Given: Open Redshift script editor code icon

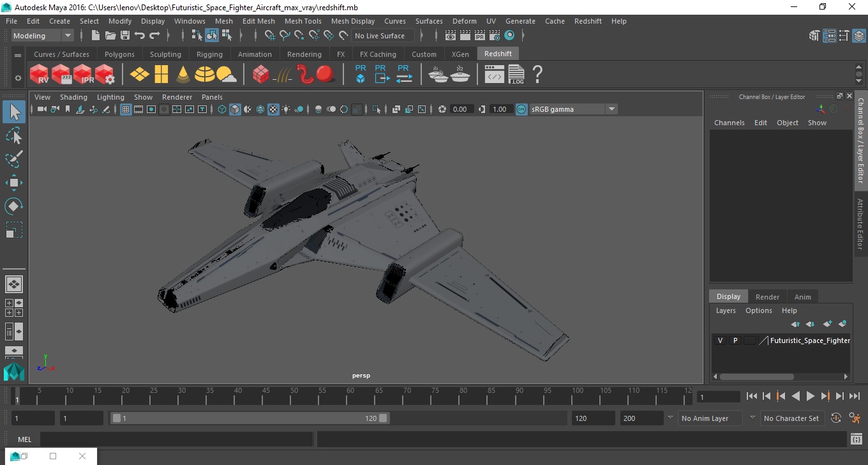Looking at the screenshot, I should tap(495, 76).
